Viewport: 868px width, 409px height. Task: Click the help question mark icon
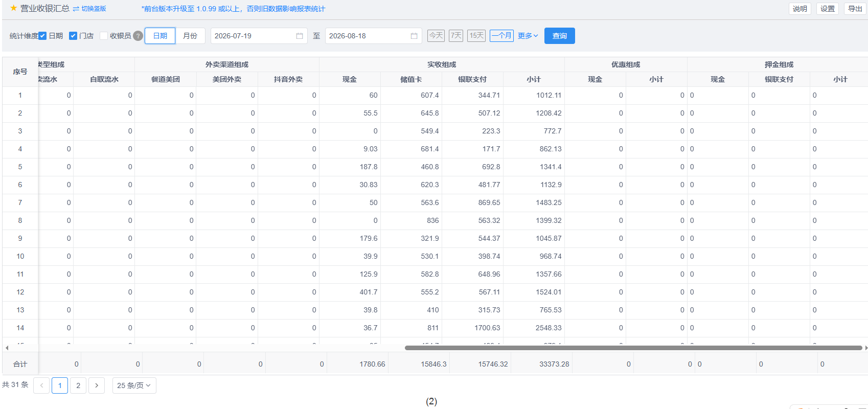(x=138, y=36)
